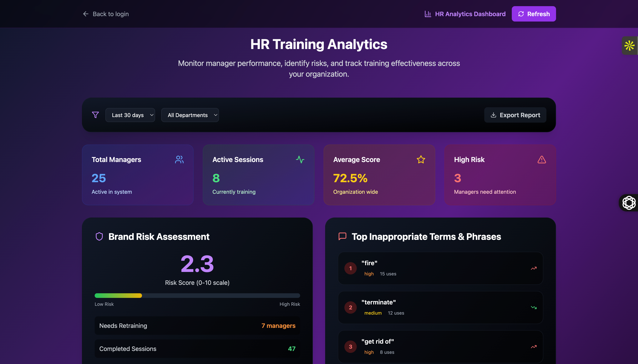Click the filter funnel icon

95,115
